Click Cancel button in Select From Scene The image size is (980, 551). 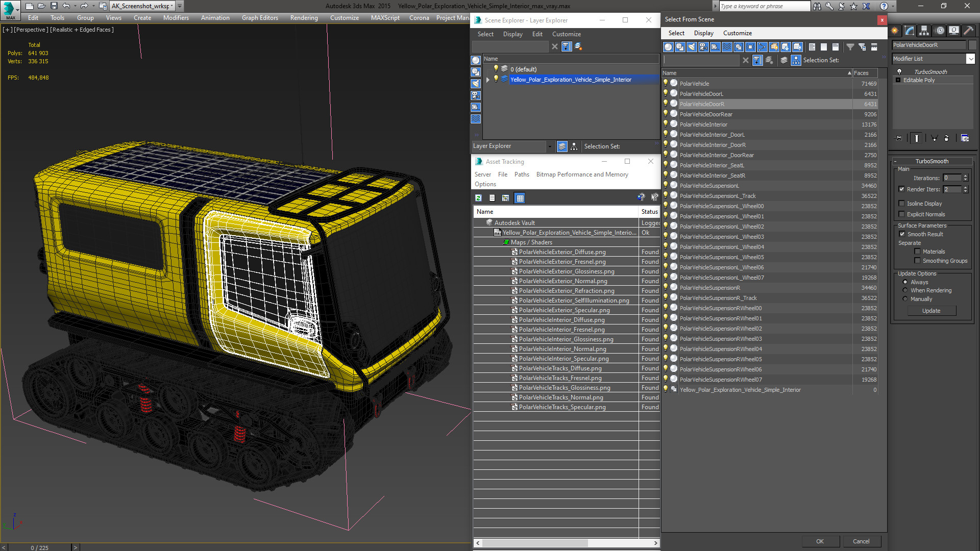861,541
